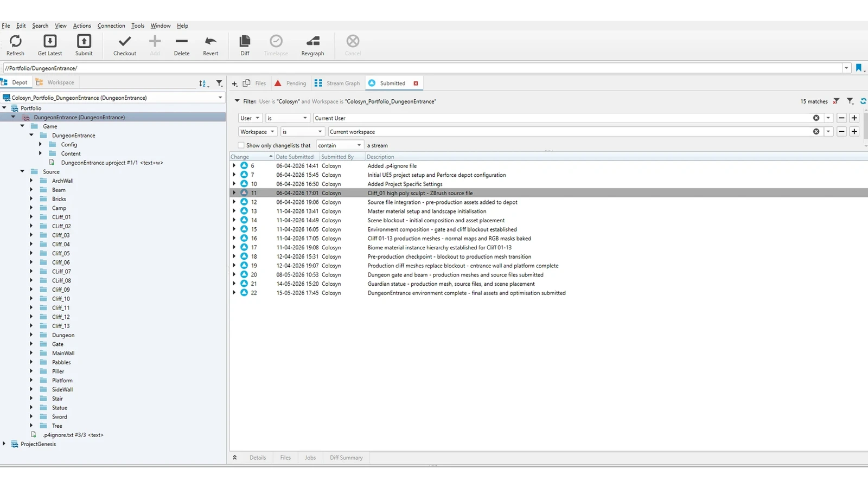Clear the Current User filter value

coord(816,118)
